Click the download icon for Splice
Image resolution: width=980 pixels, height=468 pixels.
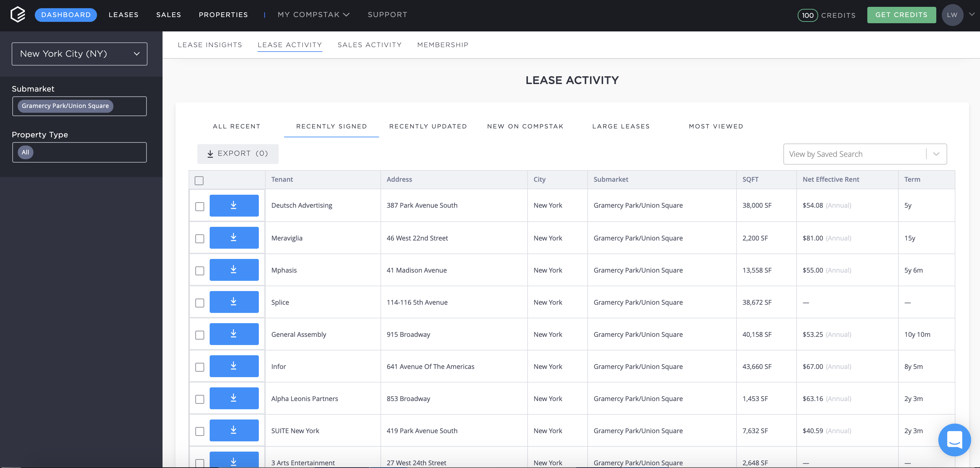(x=234, y=302)
